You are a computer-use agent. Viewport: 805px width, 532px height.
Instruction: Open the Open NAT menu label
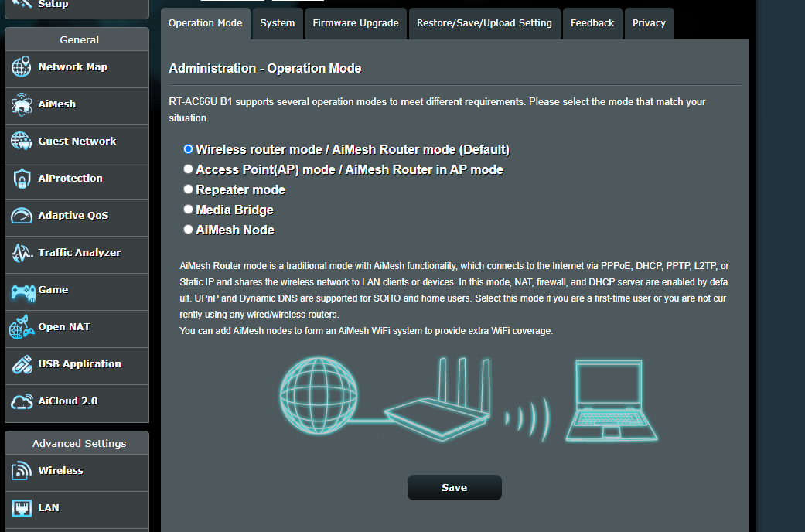[64, 326]
